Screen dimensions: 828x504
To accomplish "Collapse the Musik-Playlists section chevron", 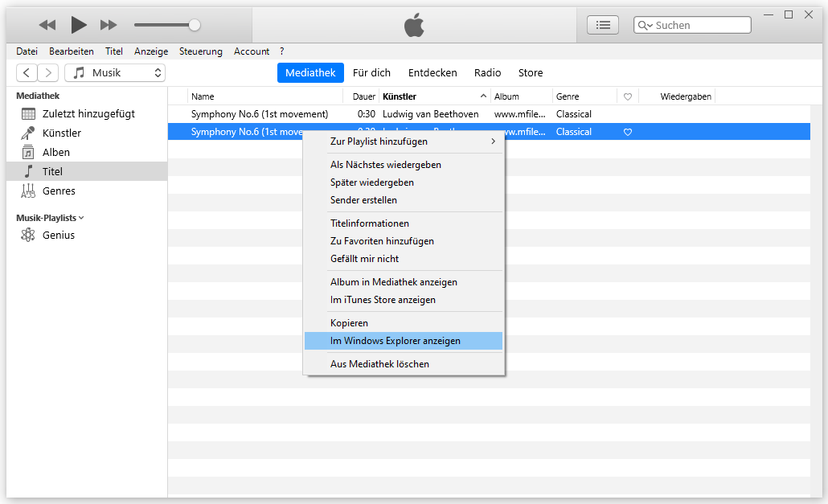I will 81,218.
